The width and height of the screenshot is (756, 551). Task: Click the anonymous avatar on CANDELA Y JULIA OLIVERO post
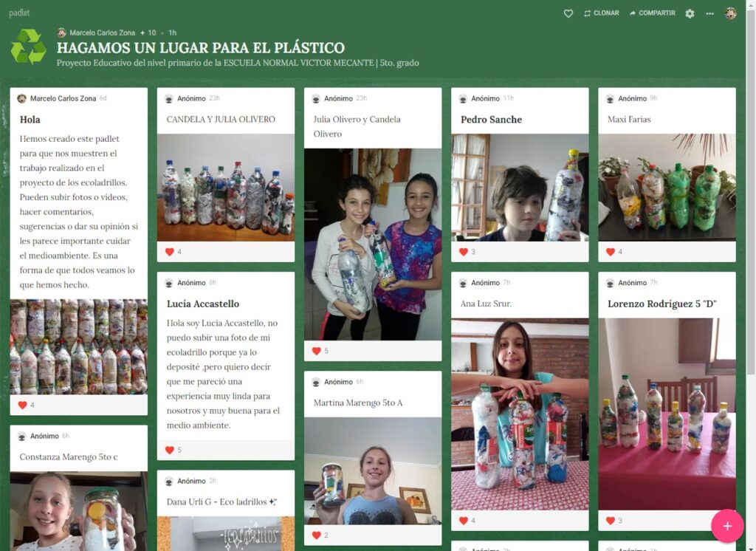coord(169,98)
